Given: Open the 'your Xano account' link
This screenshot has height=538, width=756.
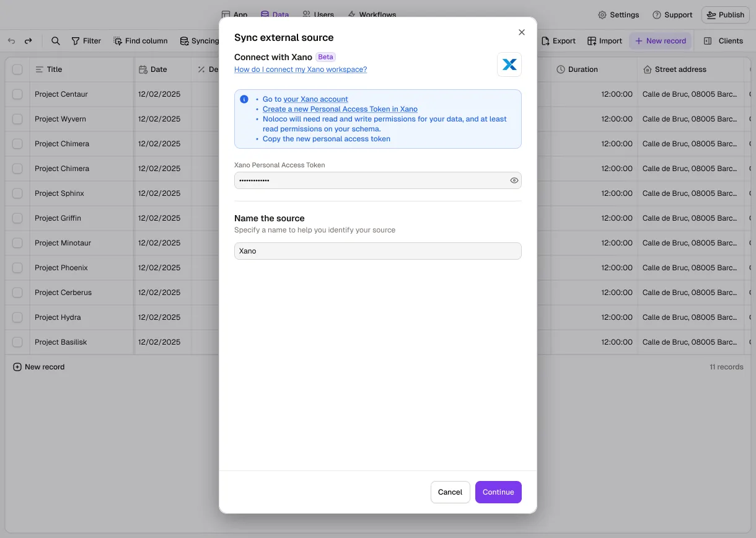Looking at the screenshot, I should (x=315, y=99).
